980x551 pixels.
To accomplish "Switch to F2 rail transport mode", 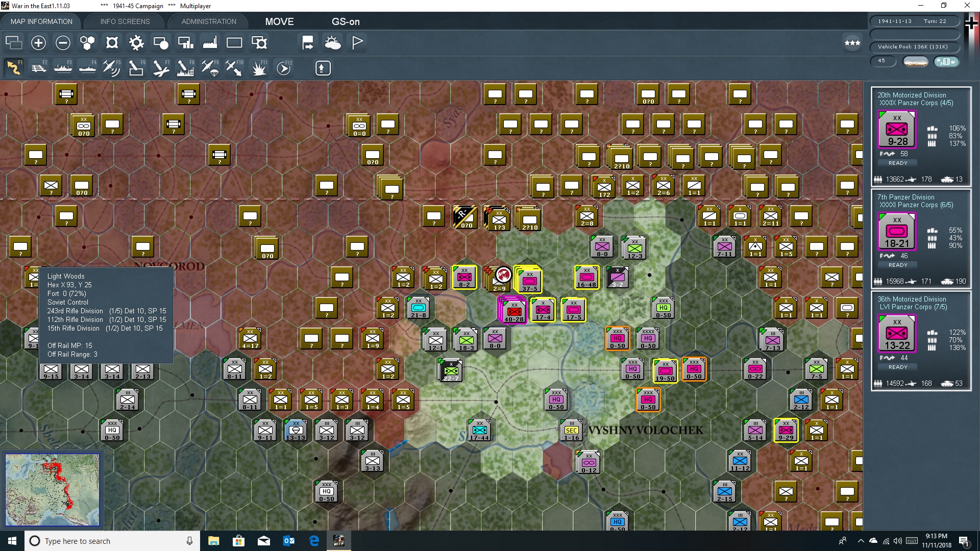I will coord(39,67).
